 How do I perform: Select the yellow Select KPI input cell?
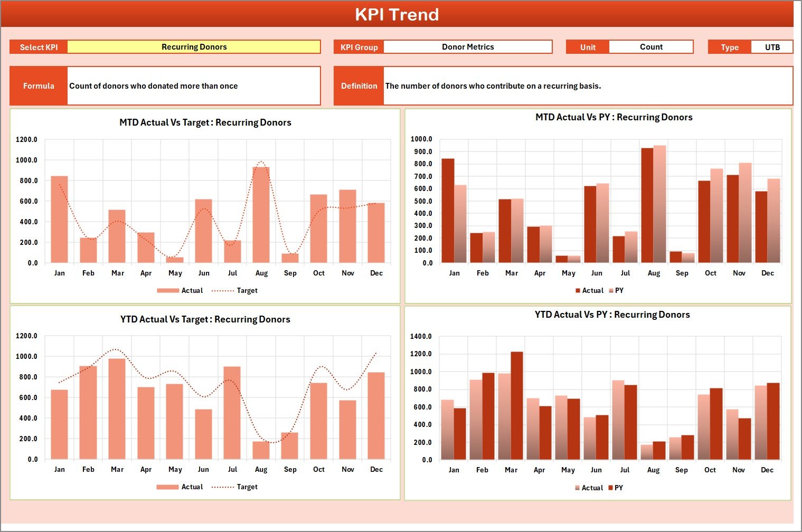pos(194,46)
